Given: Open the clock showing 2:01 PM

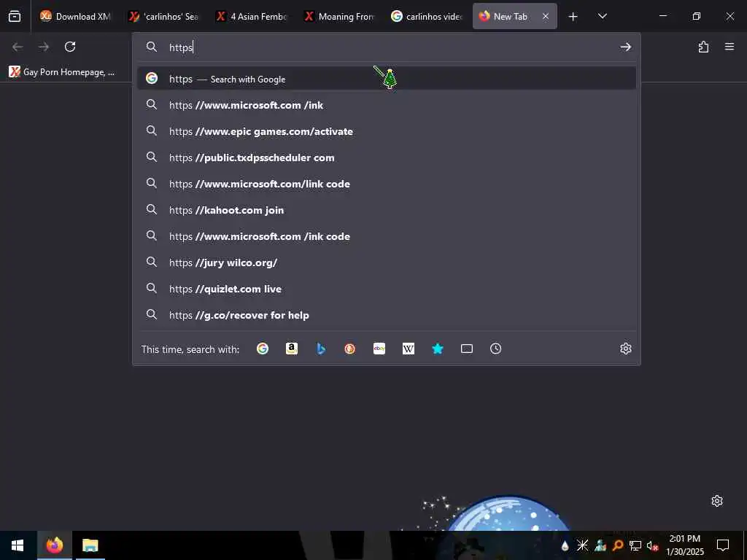Looking at the screenshot, I should 684,545.
